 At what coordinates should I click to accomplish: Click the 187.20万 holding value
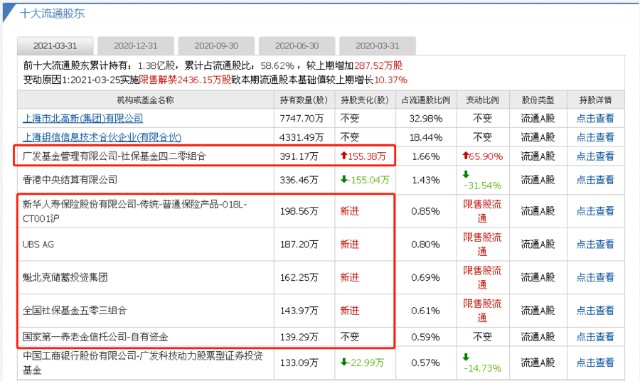pyautogui.click(x=299, y=244)
